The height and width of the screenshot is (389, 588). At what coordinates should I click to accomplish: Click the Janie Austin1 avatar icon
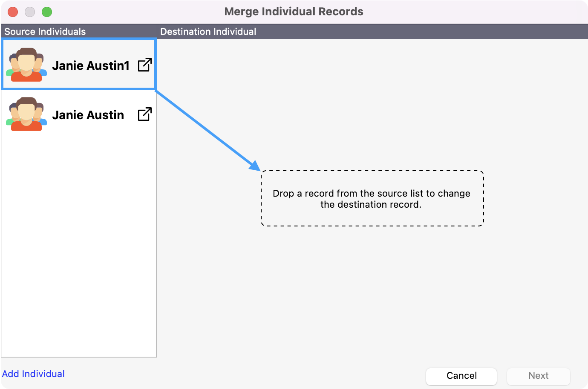pyautogui.click(x=26, y=65)
